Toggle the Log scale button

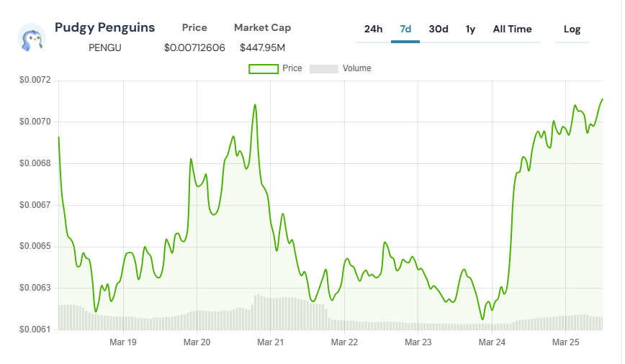click(572, 29)
